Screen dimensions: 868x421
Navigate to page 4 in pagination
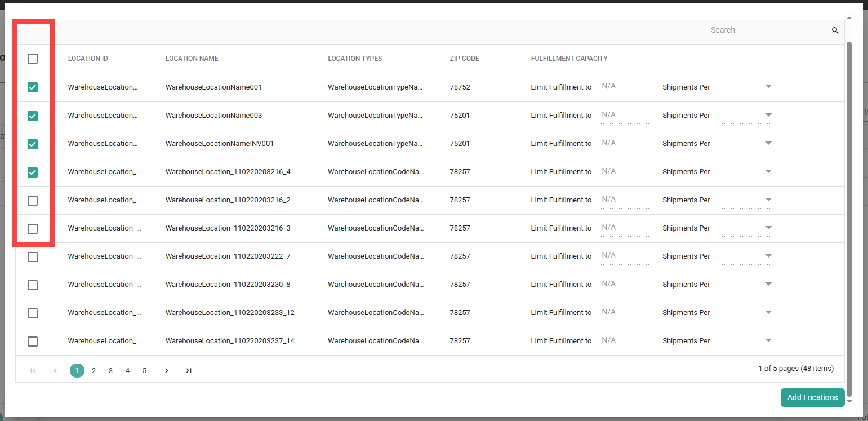(x=127, y=370)
